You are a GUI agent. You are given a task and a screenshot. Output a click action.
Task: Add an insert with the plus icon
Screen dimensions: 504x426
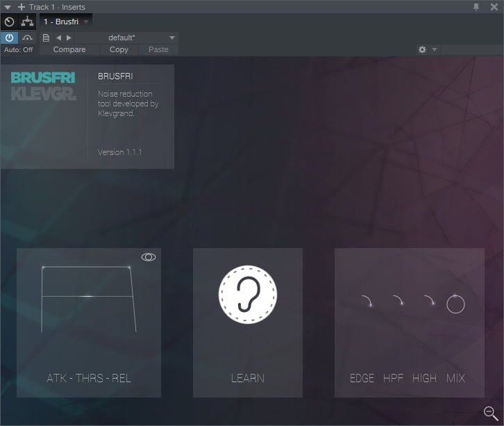(22, 7)
